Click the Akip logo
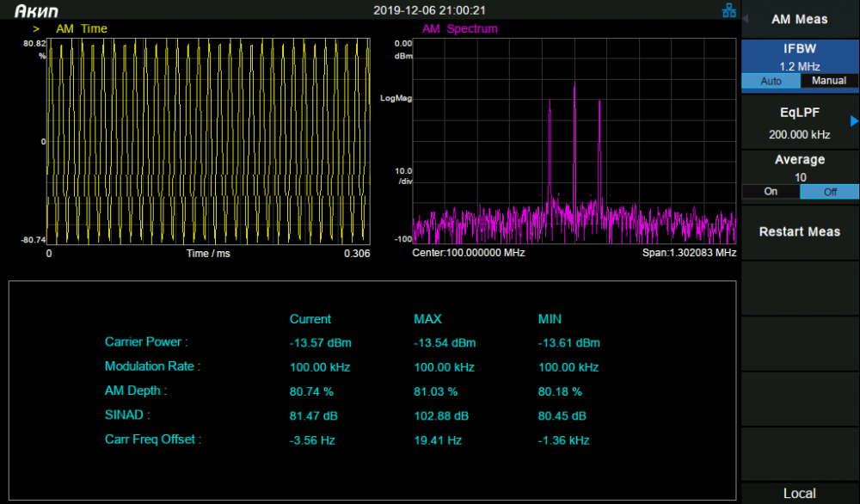860x504 pixels. coord(36,11)
